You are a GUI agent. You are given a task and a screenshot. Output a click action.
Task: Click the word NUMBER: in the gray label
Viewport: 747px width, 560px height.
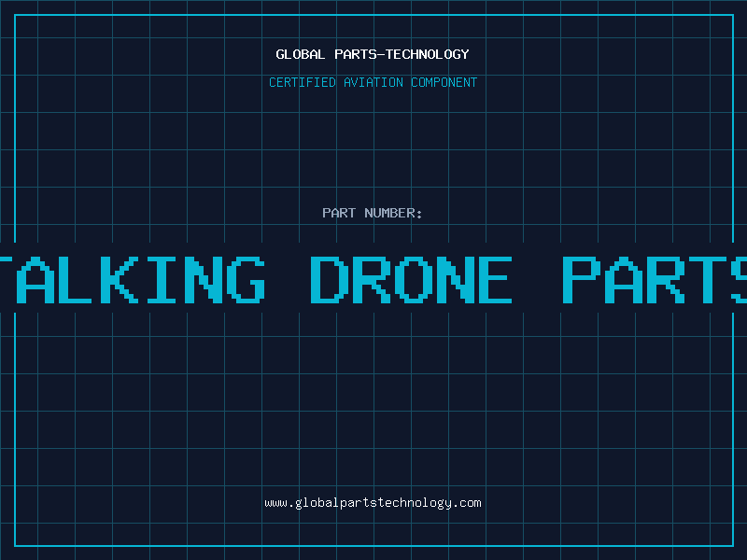[393, 213]
